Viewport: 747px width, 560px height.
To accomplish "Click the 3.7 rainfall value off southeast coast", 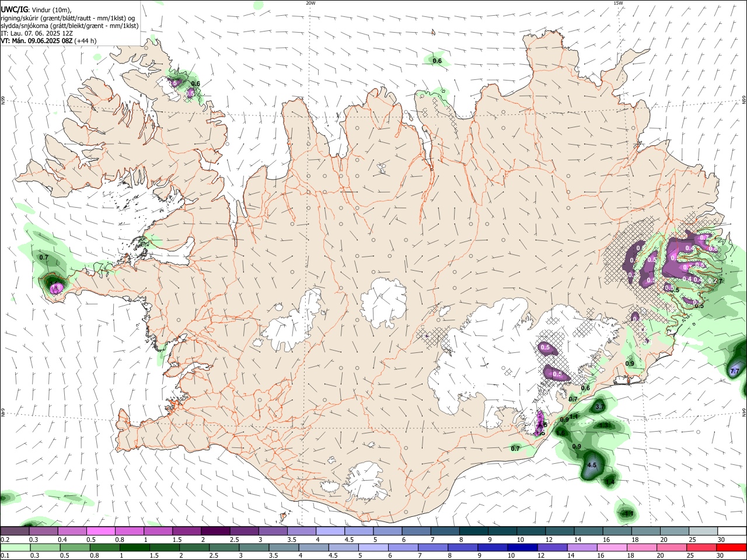I will 599,407.
